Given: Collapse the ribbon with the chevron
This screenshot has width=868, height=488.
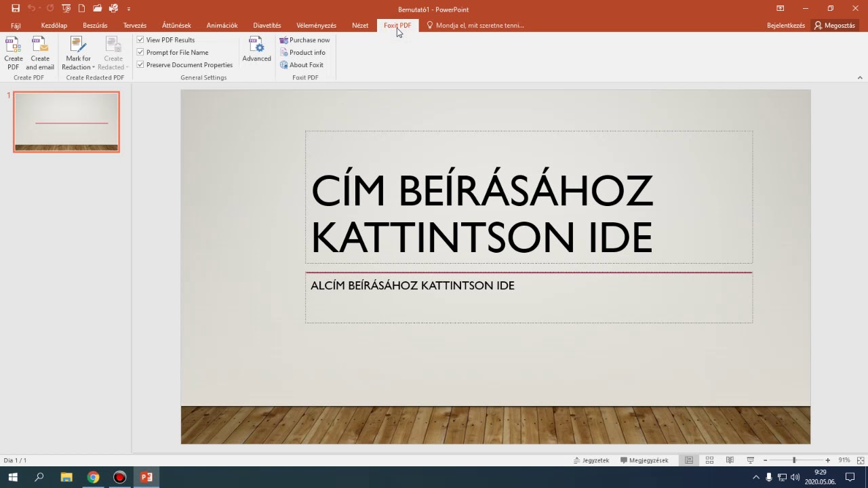Looking at the screenshot, I should click(860, 78).
